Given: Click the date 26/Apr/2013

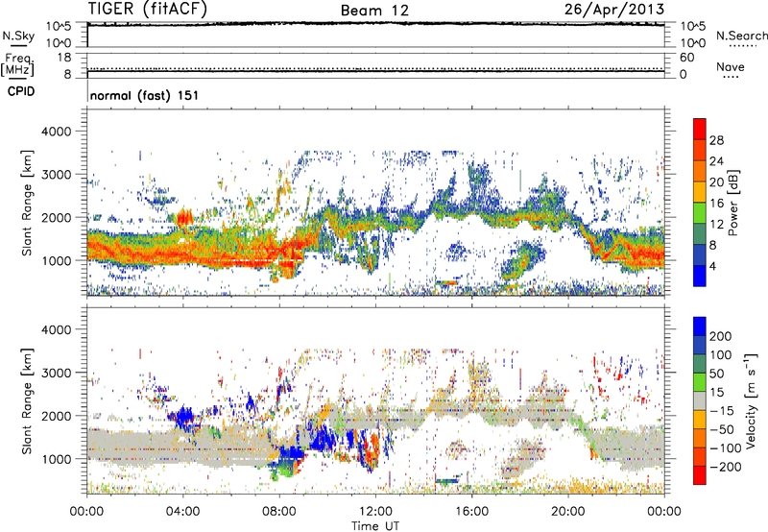Looking at the screenshot, I should pos(614,10).
